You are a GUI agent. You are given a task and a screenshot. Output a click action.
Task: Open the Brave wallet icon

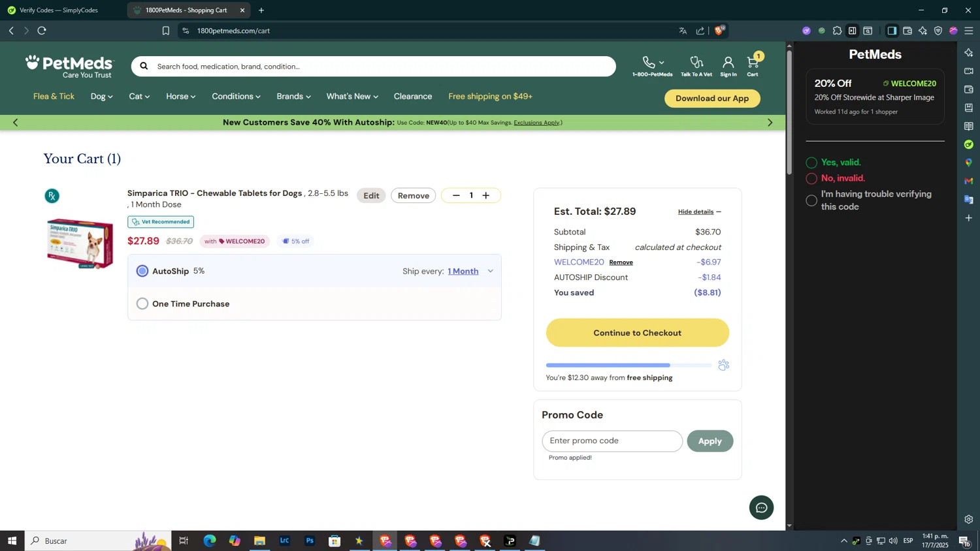click(907, 31)
